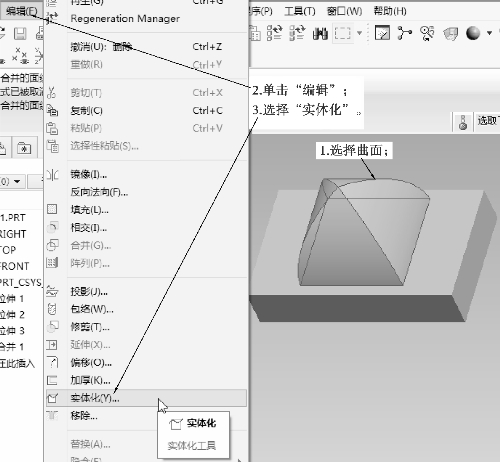Open the 窗口(W) menu
Screen dimensions: 500x462
coord(345,11)
